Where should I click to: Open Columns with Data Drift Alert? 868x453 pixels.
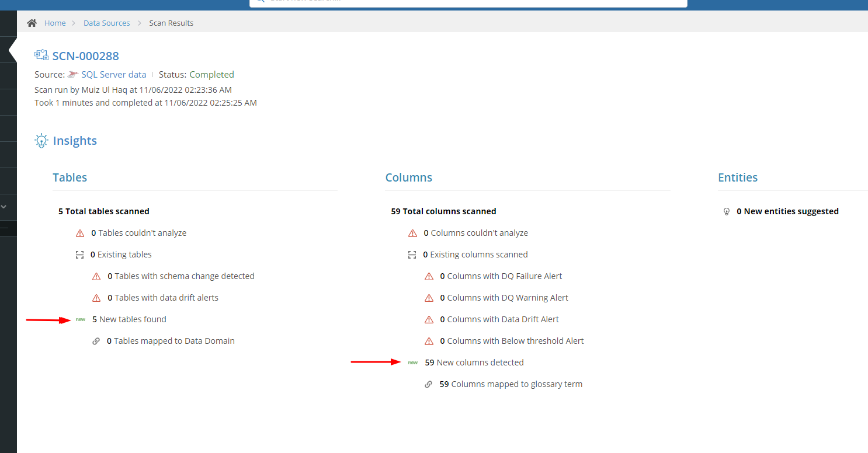point(499,319)
